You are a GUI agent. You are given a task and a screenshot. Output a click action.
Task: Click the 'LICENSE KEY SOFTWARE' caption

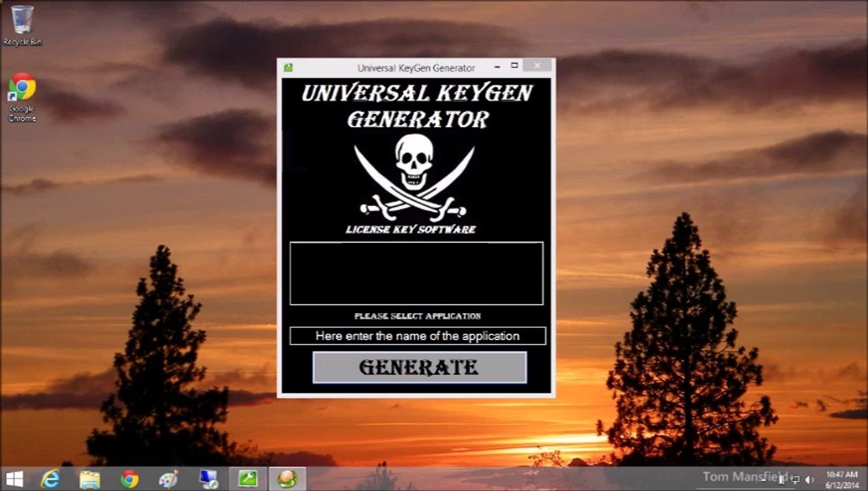coord(411,229)
